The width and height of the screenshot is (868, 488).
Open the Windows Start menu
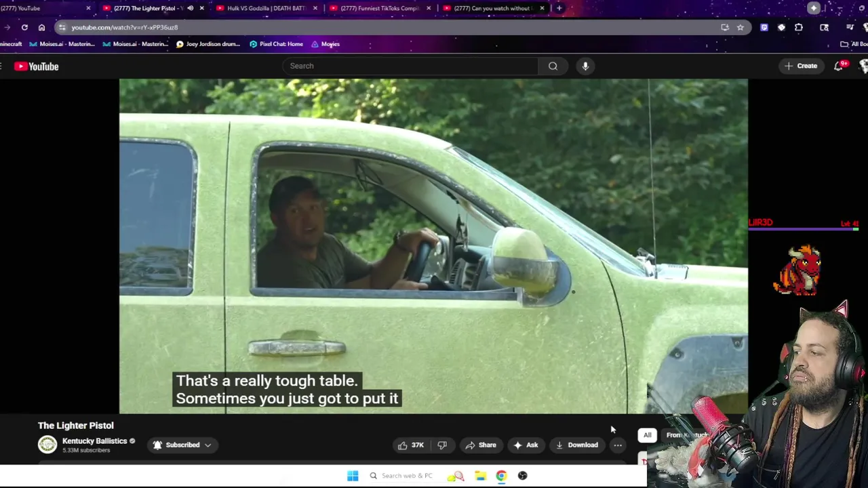click(x=353, y=476)
